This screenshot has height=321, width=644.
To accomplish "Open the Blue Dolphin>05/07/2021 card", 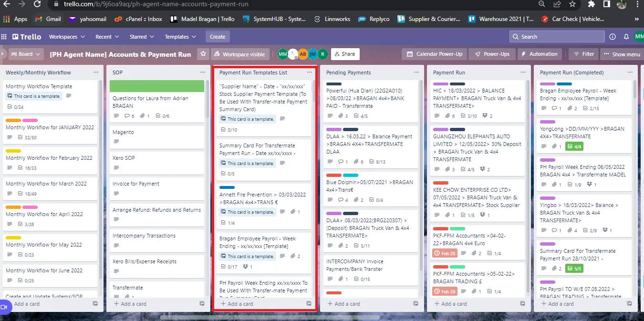I will click(x=371, y=189).
